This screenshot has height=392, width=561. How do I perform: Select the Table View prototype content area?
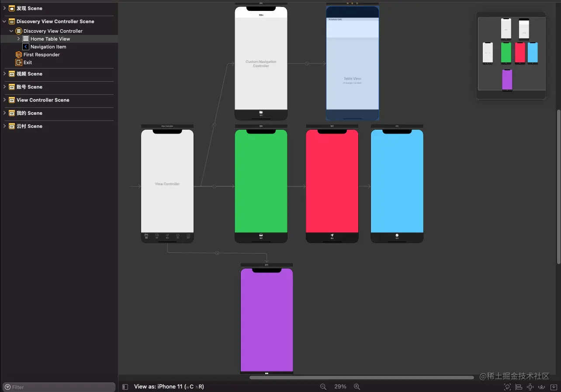tap(352, 73)
